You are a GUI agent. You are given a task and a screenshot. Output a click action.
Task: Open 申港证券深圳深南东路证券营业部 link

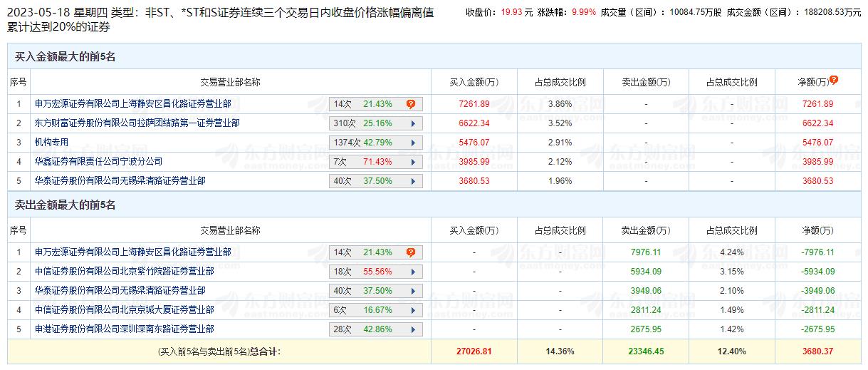(125, 329)
